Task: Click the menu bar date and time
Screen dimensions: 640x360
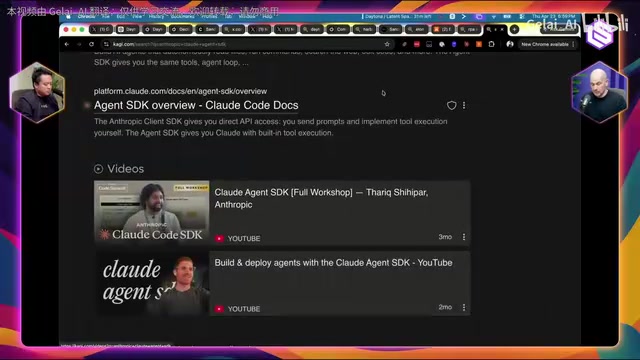Action: 553,17
